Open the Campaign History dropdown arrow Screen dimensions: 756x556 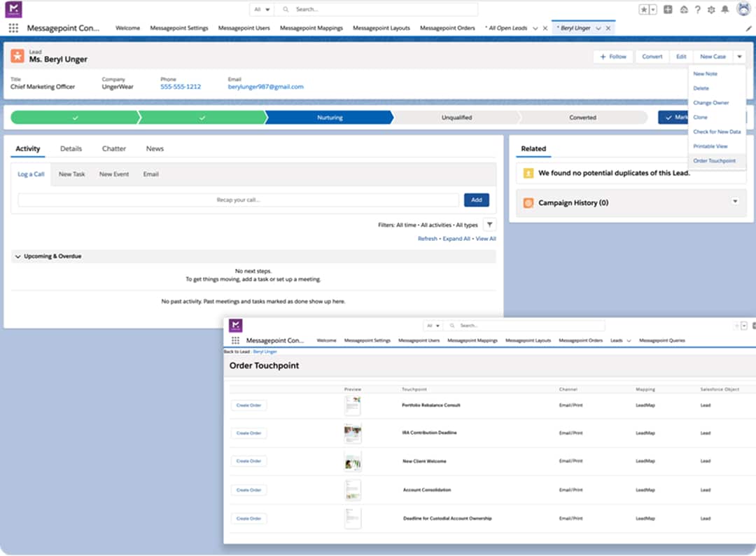[735, 201]
